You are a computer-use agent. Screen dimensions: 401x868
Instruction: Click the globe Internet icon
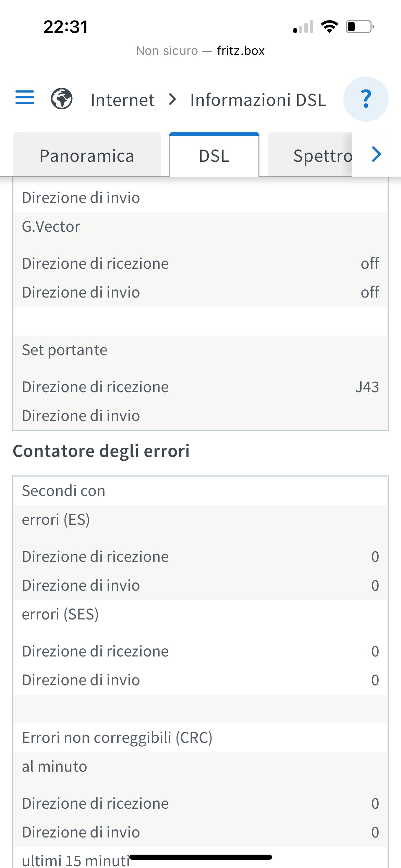62,99
